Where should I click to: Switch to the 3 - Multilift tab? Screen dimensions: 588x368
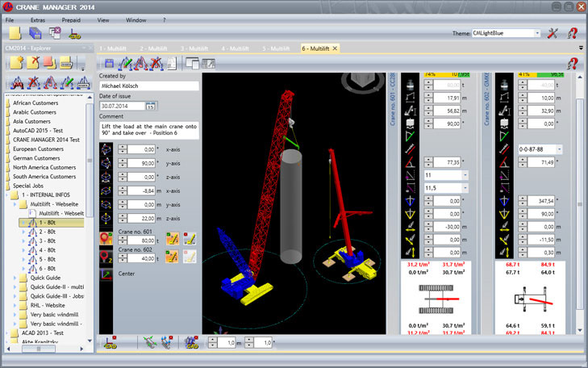194,48
